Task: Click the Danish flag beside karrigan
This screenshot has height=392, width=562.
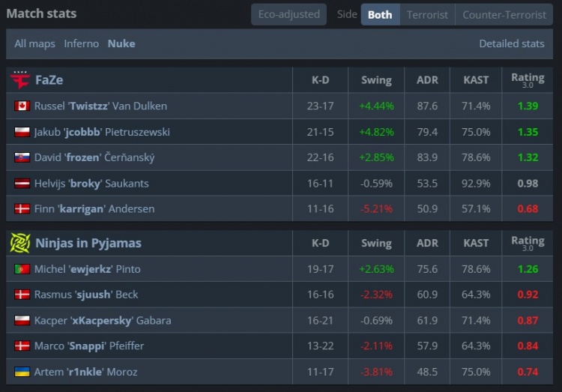Action: pos(22,209)
